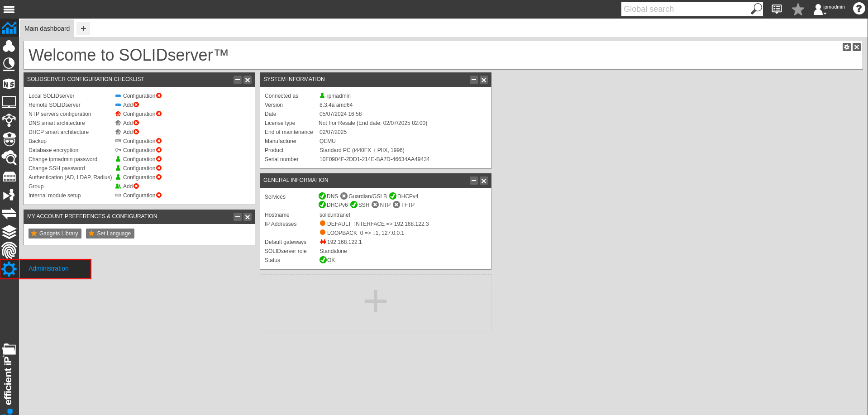This screenshot has height=415, width=868.
Task: Click the NetChange monitor icon in the sidebar
Action: (9, 102)
